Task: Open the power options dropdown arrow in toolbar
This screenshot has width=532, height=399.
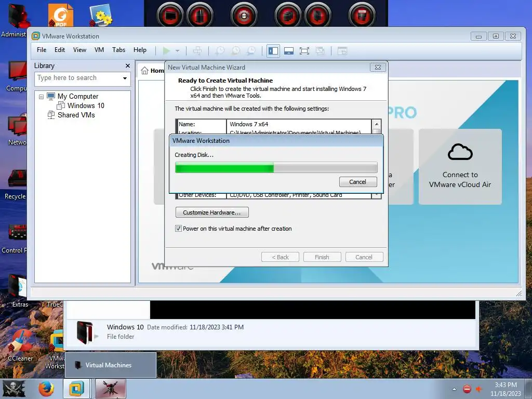Action: (178, 51)
